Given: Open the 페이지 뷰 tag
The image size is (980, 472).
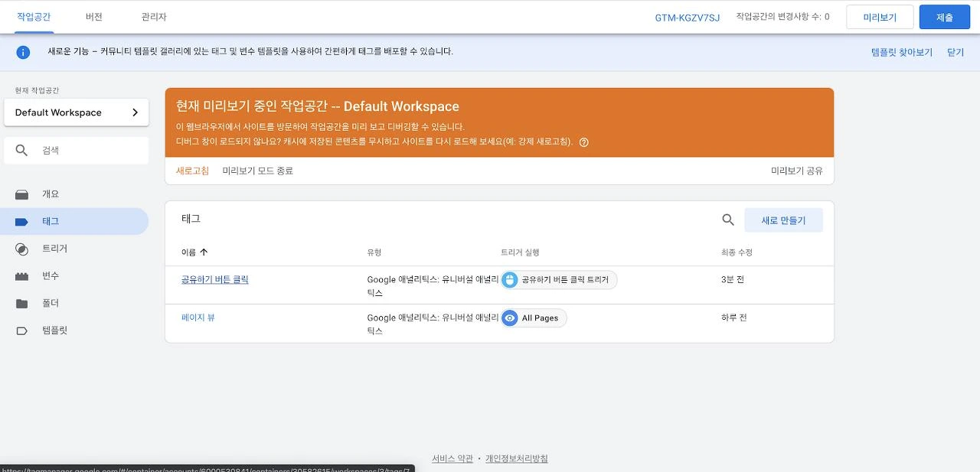Looking at the screenshot, I should click(198, 317).
